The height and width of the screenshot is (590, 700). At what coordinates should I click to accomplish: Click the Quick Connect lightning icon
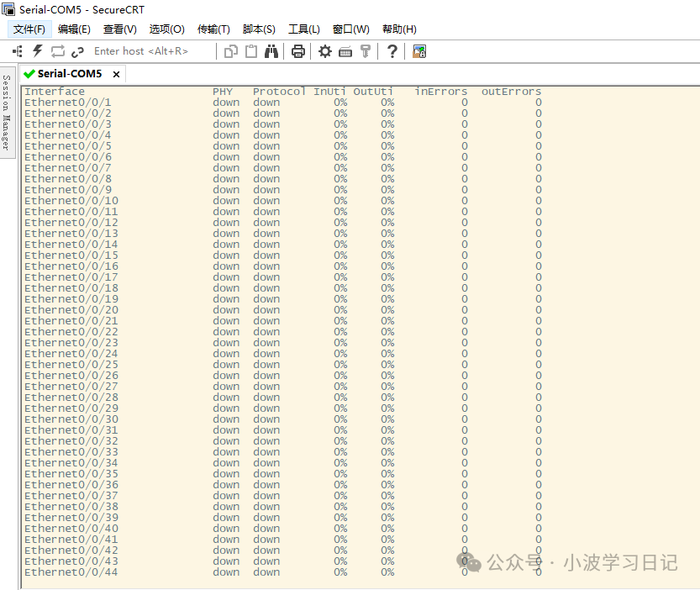pos(37,51)
